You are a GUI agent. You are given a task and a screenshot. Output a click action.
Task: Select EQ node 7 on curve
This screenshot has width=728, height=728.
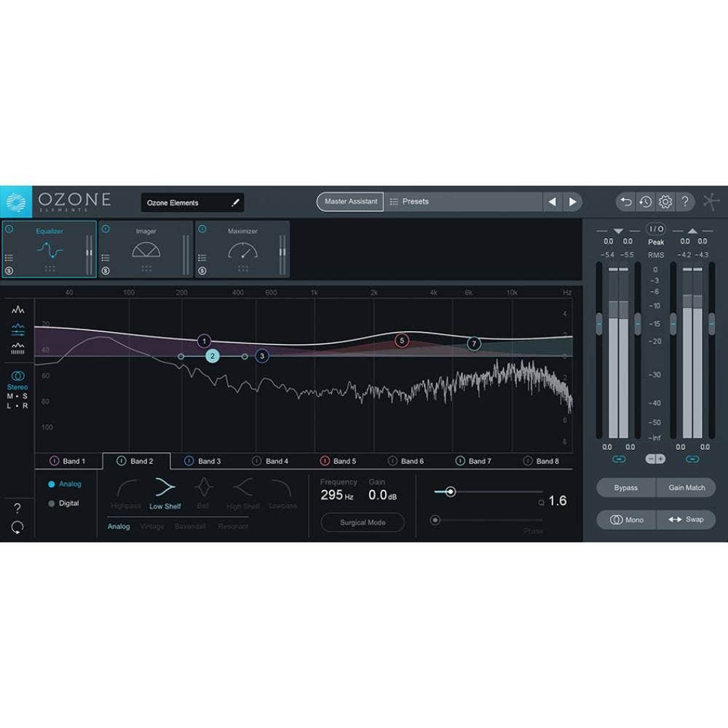pyautogui.click(x=474, y=344)
